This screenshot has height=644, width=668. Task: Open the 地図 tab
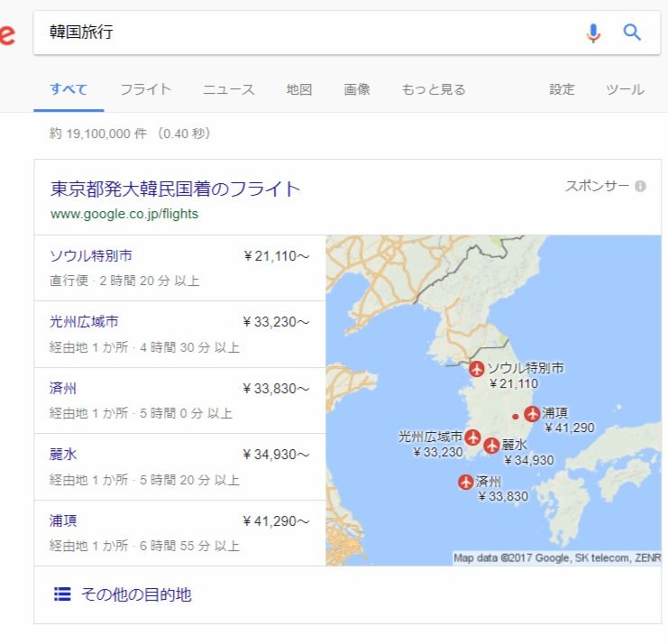pos(299,89)
